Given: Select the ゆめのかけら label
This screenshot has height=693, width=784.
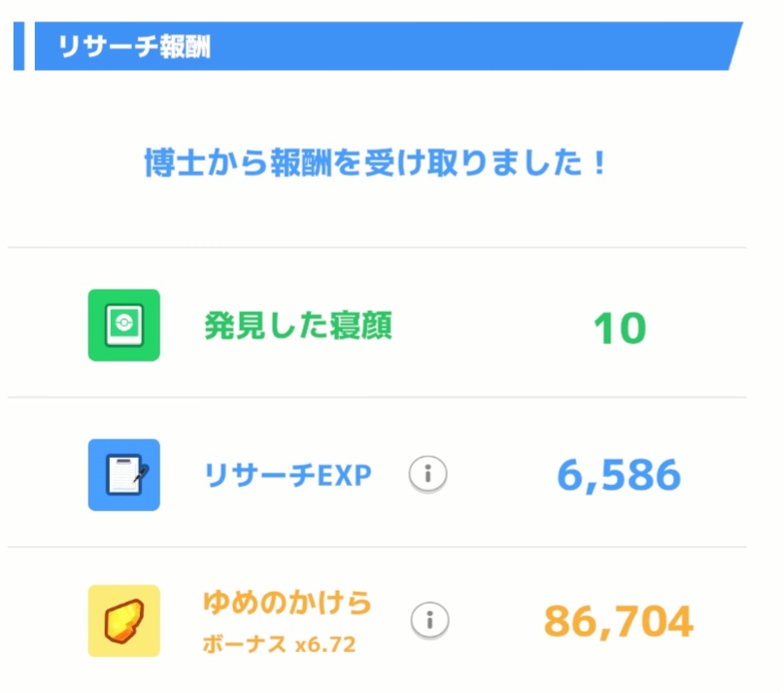Looking at the screenshot, I should (287, 604).
